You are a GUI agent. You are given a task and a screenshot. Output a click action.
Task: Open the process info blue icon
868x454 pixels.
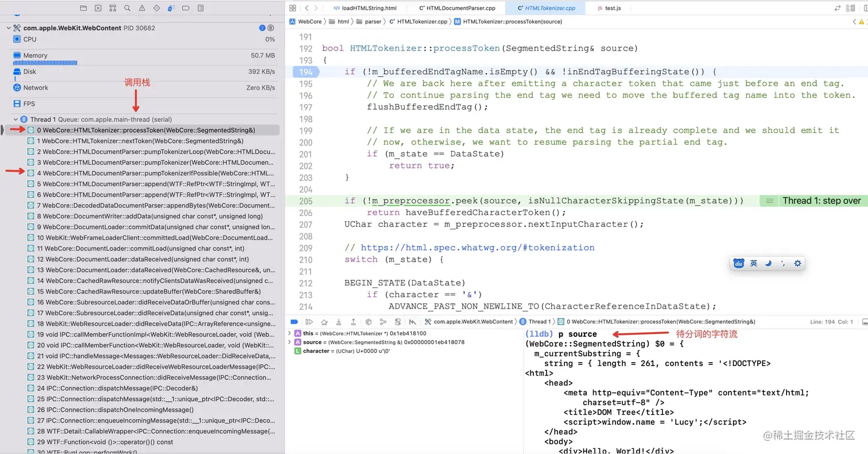point(262,28)
